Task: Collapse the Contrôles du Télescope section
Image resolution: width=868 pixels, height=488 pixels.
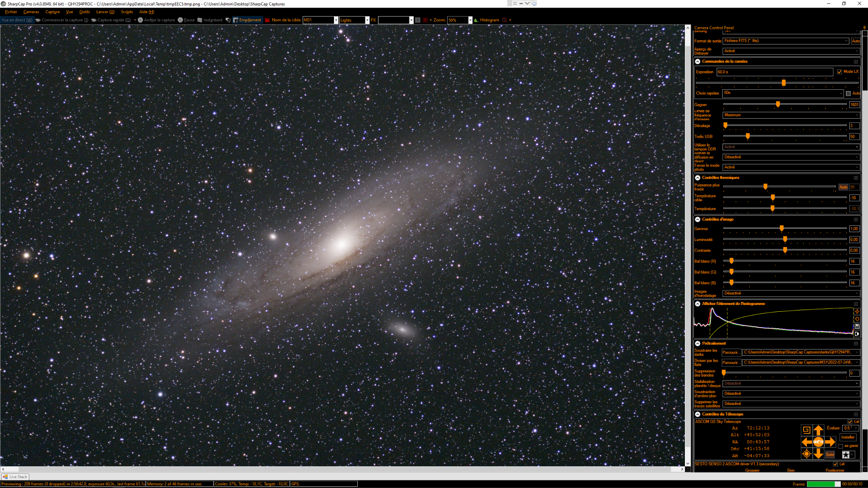Action: point(698,414)
